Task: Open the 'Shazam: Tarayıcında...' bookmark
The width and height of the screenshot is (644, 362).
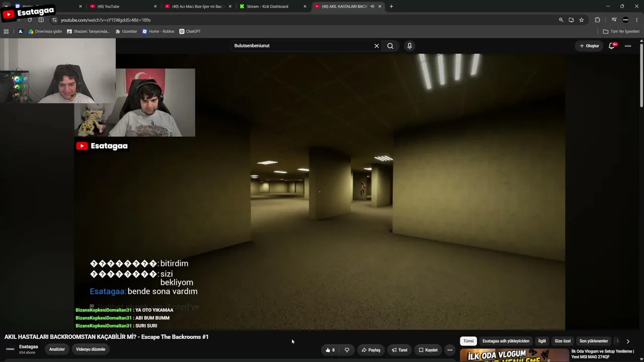Action: point(88,31)
